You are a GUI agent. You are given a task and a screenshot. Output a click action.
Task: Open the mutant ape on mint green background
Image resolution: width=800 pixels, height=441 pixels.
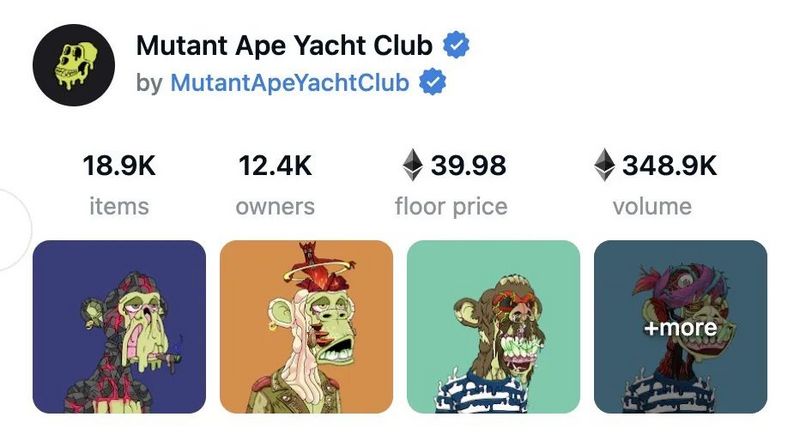pos(493,327)
